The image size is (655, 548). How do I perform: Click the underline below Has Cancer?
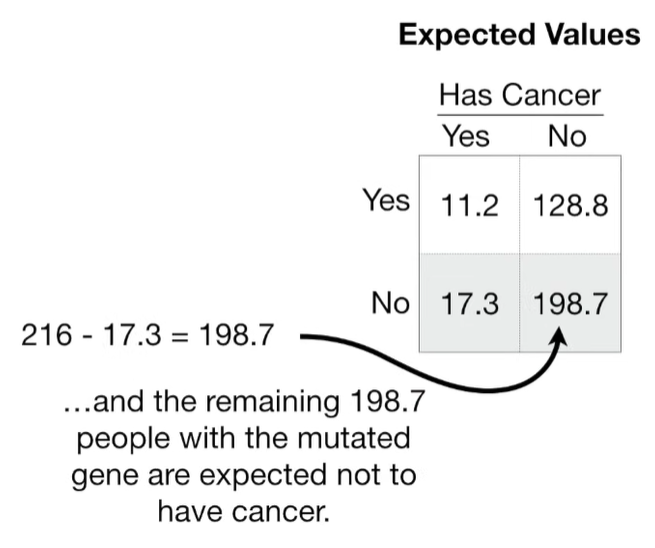click(x=520, y=115)
